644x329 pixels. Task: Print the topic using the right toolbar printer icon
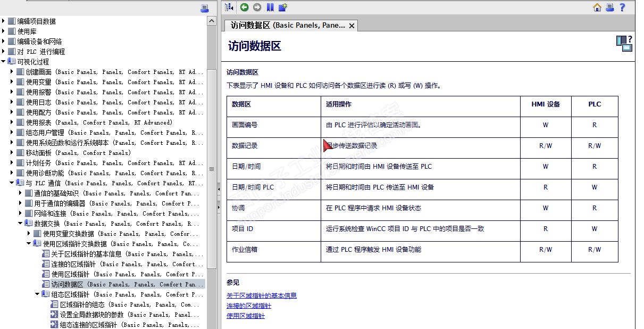click(610, 7)
